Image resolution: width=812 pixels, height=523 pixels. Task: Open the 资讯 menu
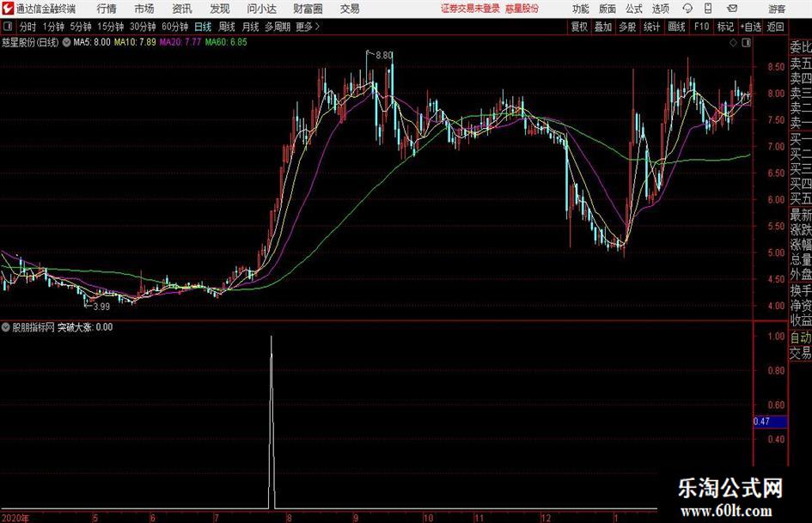(x=182, y=9)
